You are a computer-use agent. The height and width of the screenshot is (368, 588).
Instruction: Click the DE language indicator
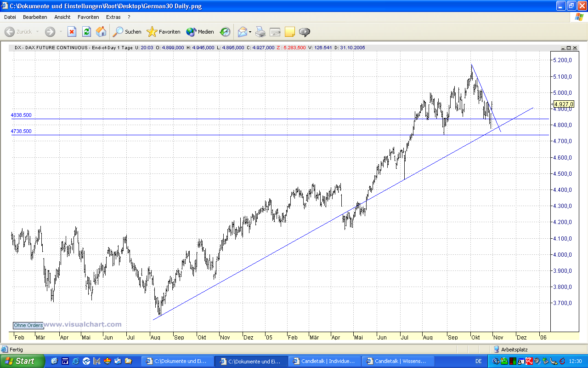[x=479, y=361]
